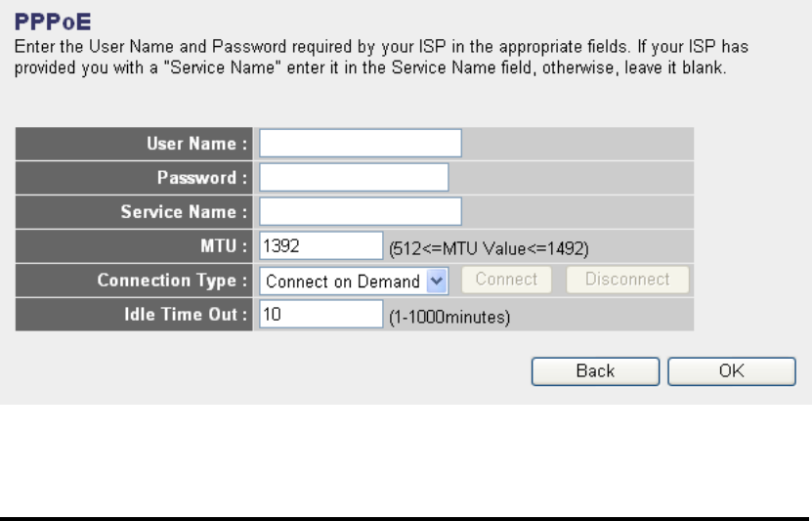The width and height of the screenshot is (812, 521).
Task: Focus the Password text box
Action: click(353, 177)
